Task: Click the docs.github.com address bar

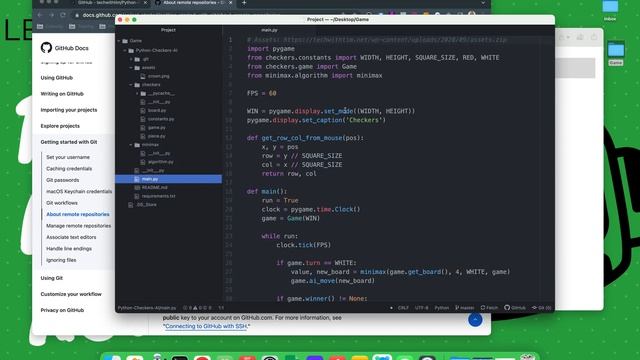Action: 98,15
